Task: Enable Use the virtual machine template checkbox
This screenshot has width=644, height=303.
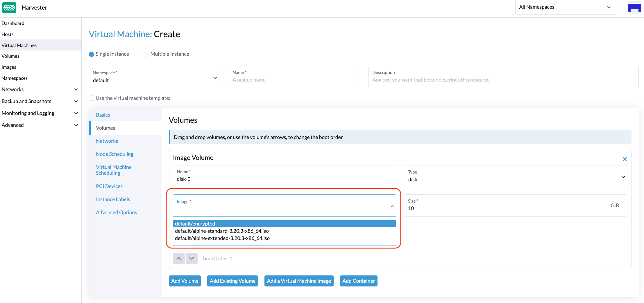Action: [x=92, y=98]
